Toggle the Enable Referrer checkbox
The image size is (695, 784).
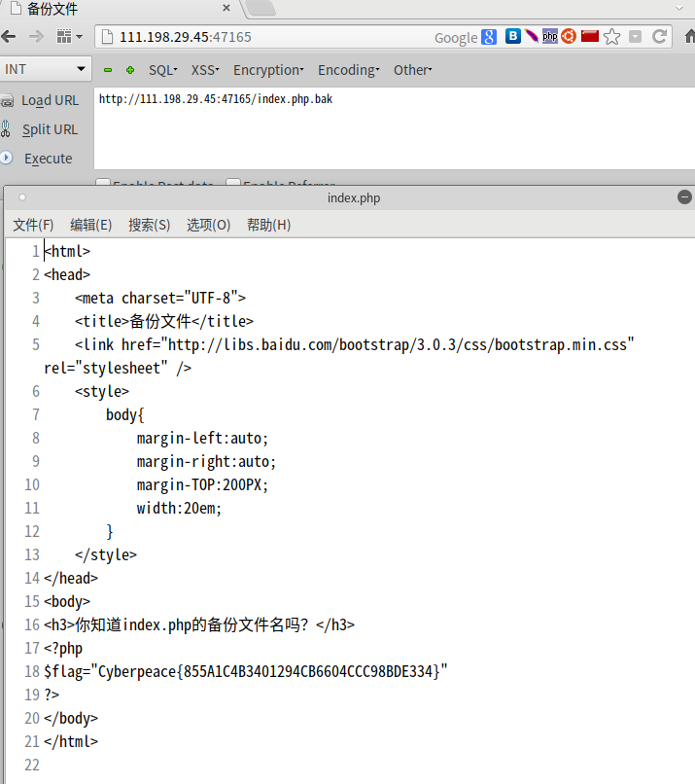click(x=232, y=184)
